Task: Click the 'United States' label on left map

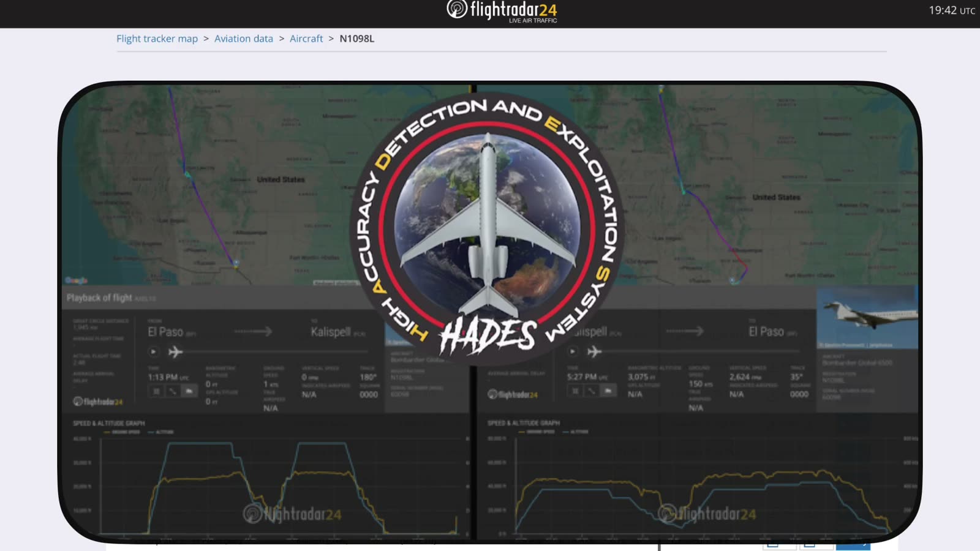Action: coord(281,179)
